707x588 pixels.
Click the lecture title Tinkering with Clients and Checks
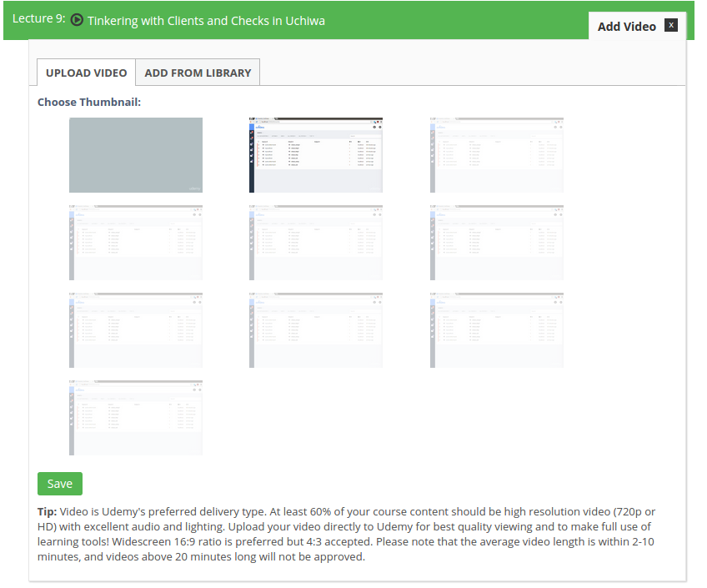[x=206, y=21]
